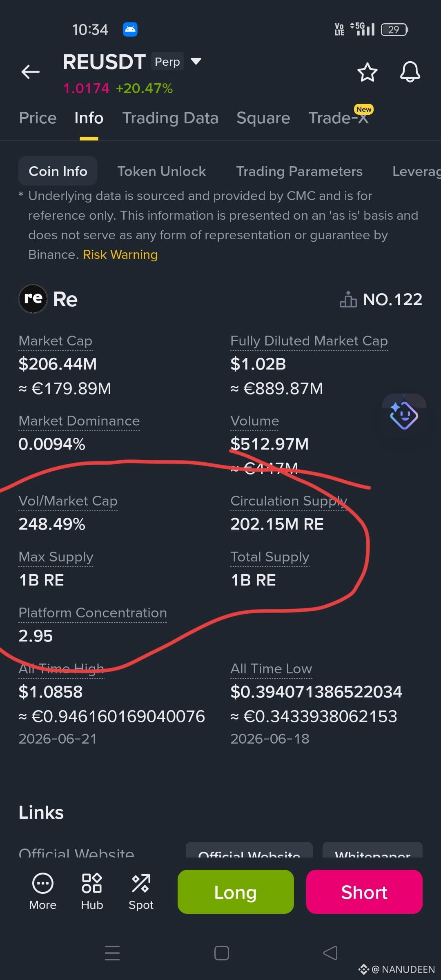Open price alert bell icon
441x980 pixels.
click(x=410, y=72)
